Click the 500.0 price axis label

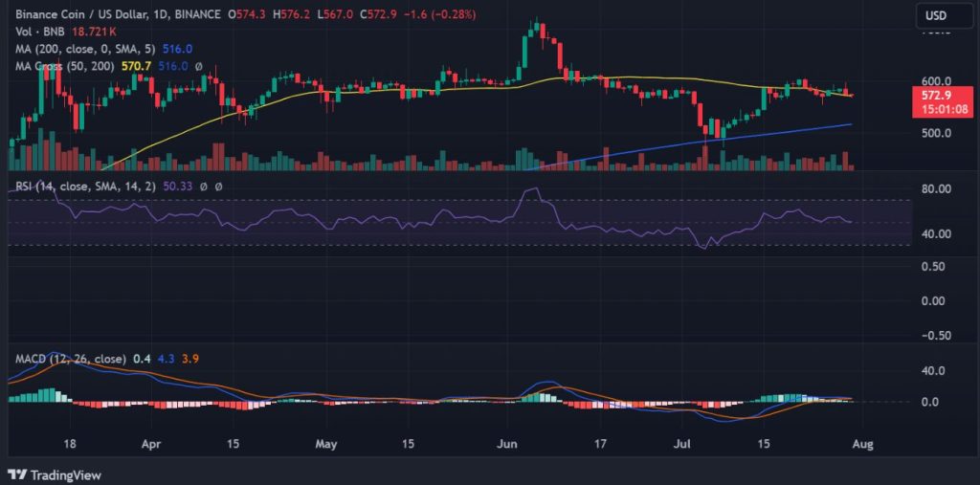click(935, 133)
